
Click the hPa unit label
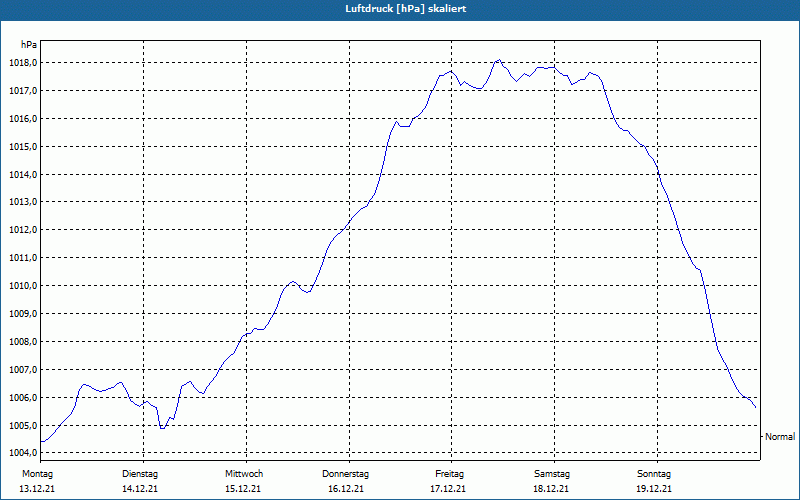29,45
